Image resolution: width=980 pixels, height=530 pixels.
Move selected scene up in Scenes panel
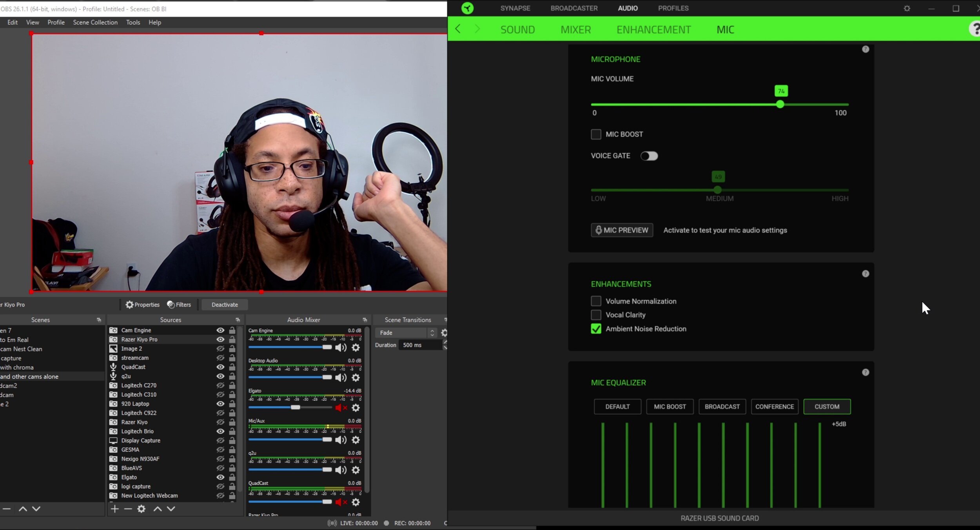[23, 509]
